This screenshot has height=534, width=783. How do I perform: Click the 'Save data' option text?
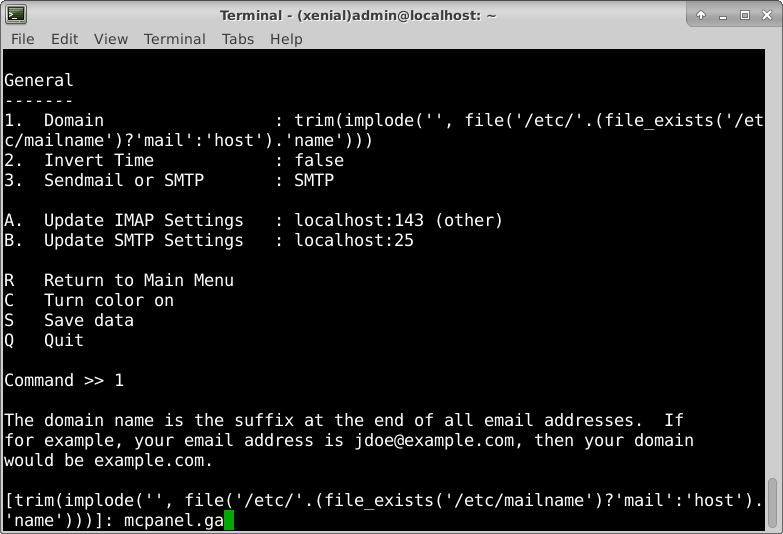pos(88,320)
